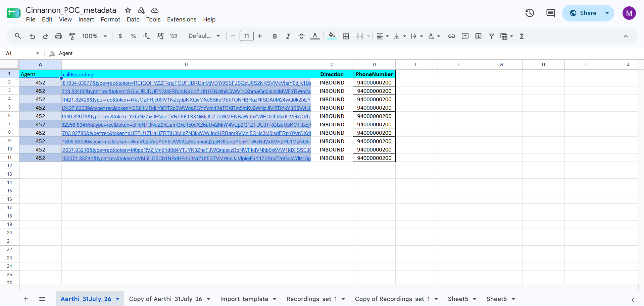Open the fill color picker
644x306 pixels.
[332, 36]
